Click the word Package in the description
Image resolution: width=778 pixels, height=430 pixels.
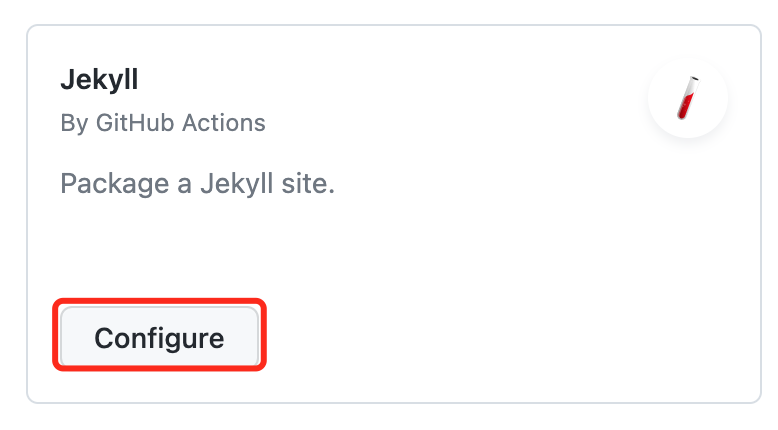pos(115,184)
